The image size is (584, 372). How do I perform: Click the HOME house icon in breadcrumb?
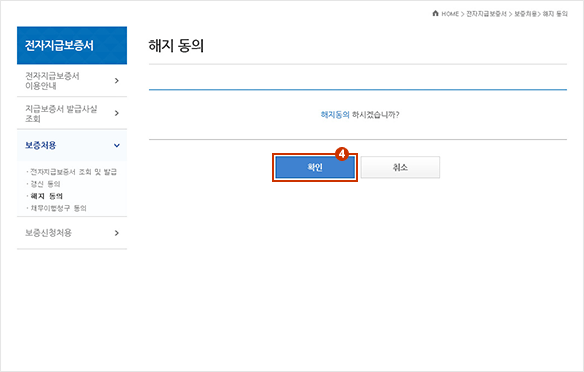(435, 13)
